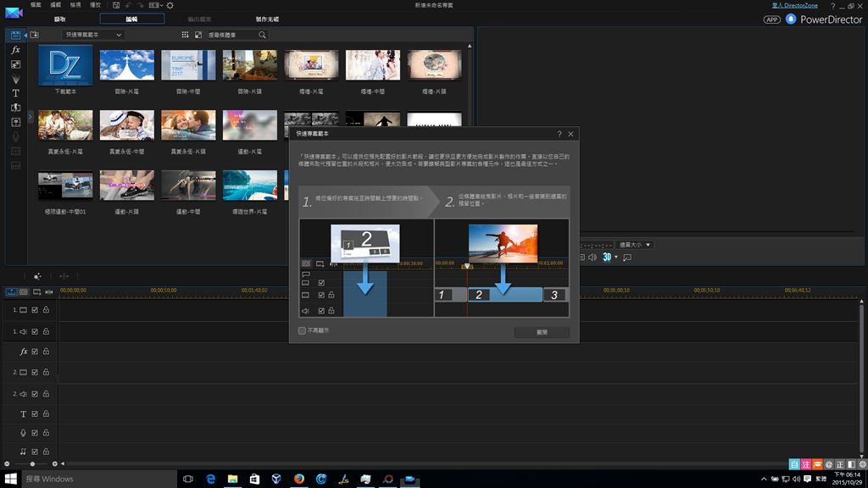Open the 快速專案範本 library dropdown
This screenshot has width=868, height=488.
(x=93, y=35)
